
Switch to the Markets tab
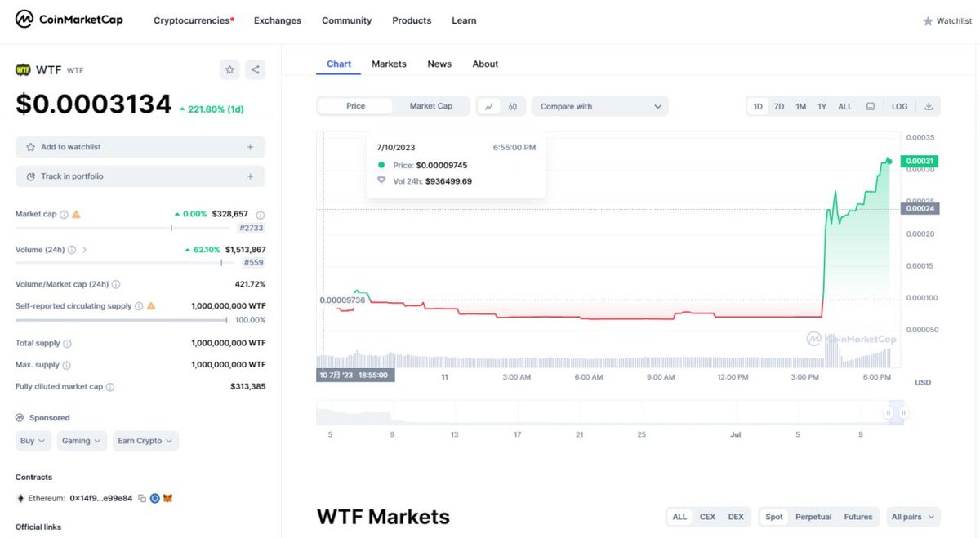coord(389,64)
